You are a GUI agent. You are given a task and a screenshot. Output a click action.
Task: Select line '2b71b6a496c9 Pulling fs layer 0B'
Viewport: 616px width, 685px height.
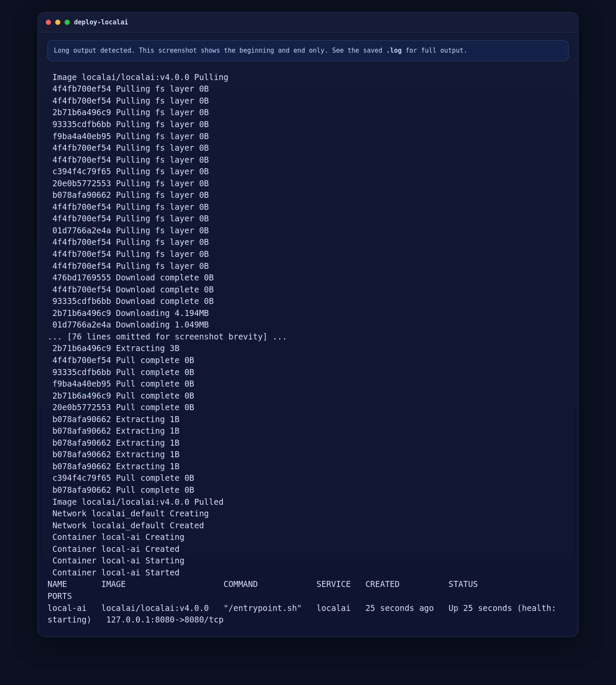click(130, 113)
